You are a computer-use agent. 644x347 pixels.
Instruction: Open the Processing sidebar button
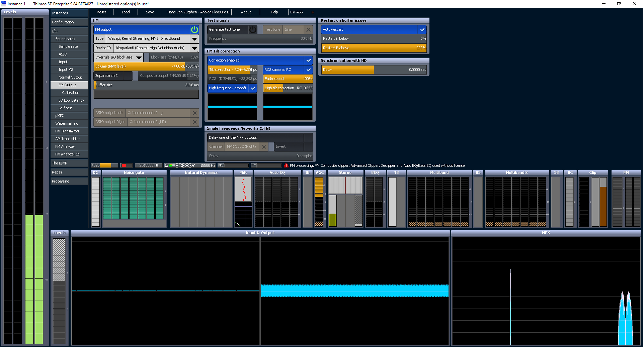[69, 181]
